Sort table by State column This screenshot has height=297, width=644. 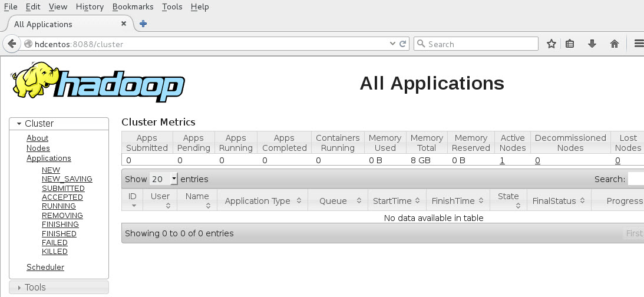(x=508, y=200)
